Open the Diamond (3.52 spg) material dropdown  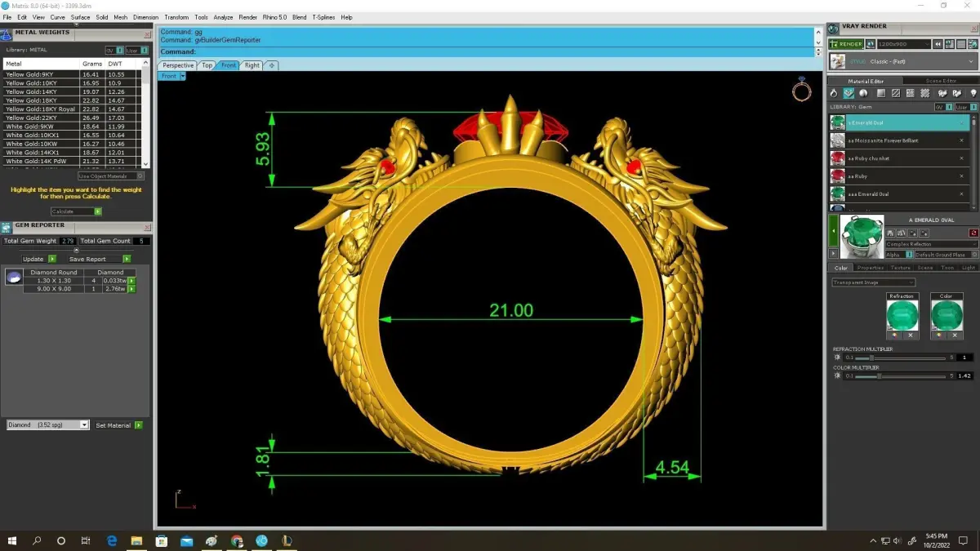pyautogui.click(x=47, y=425)
